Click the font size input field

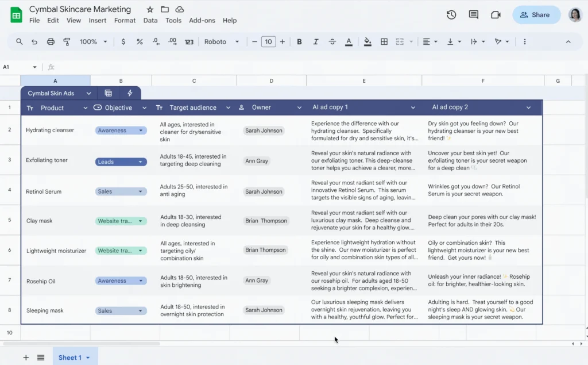268,42
